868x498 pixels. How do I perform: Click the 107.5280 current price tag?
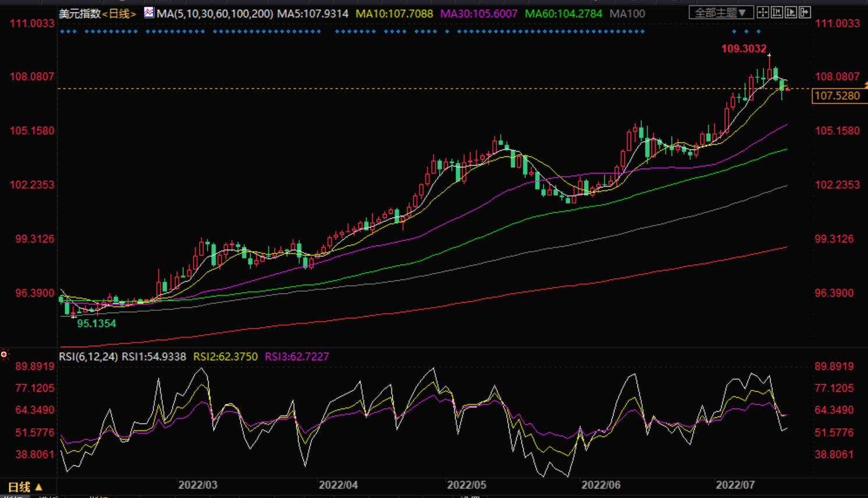point(837,96)
